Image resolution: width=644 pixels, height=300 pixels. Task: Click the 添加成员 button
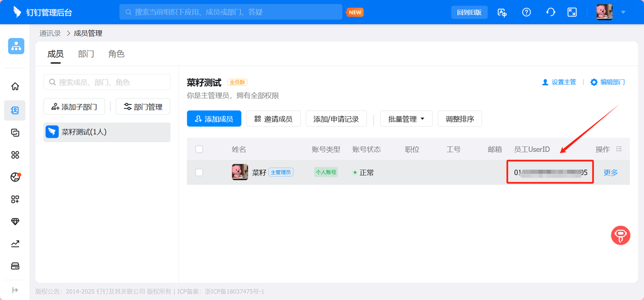[214, 119]
